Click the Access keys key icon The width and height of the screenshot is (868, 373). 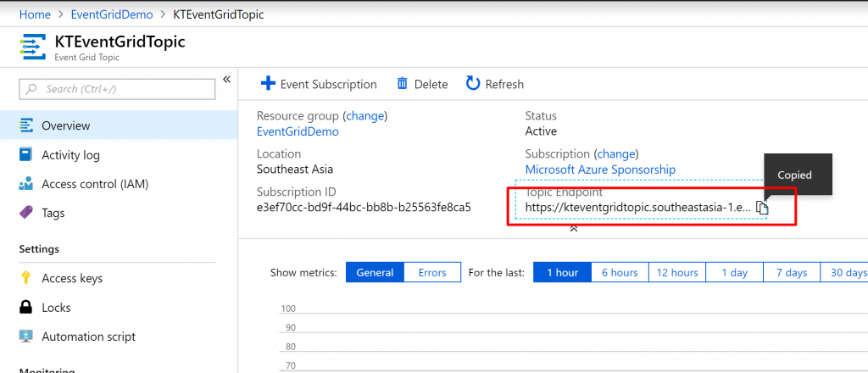coord(25,278)
